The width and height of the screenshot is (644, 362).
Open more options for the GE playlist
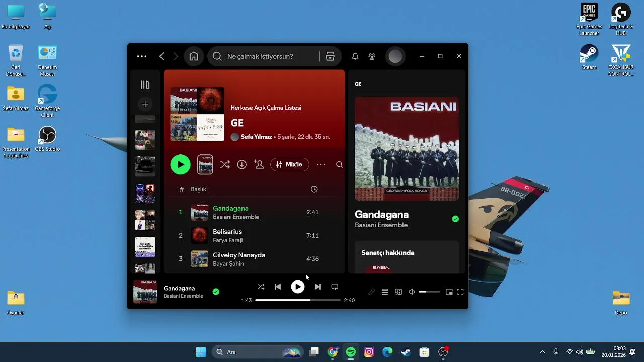(321, 164)
